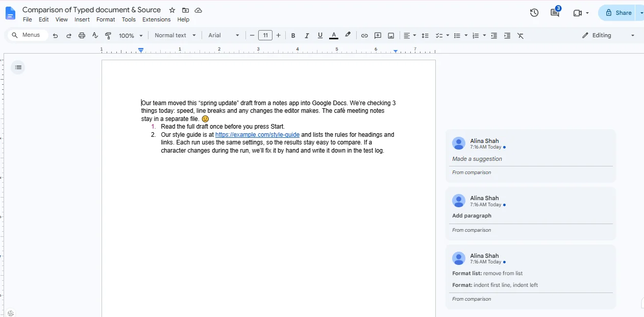The image size is (644, 317).
Task: Toggle the checklist format
Action: click(x=439, y=36)
